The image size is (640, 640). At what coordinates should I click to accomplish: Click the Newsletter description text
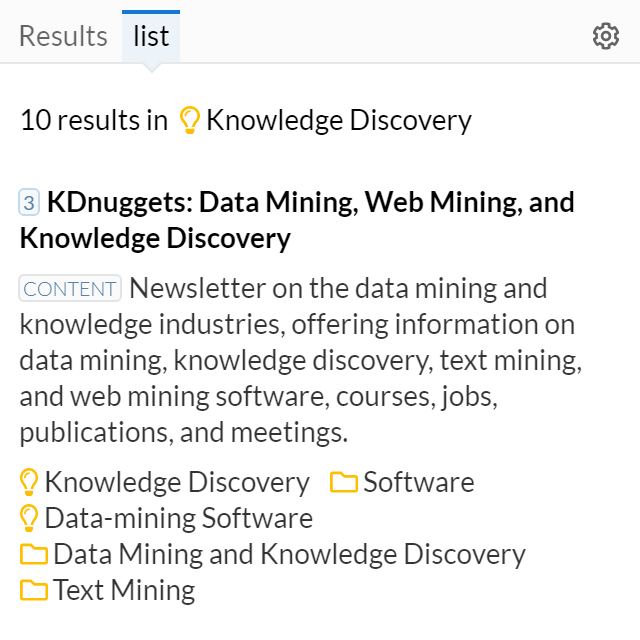(x=301, y=360)
